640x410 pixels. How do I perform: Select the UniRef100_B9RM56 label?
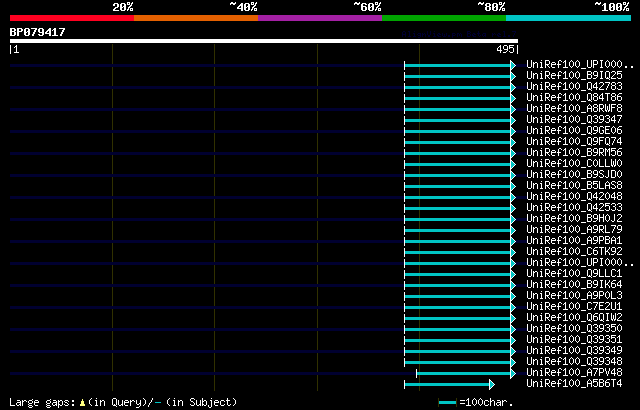[574, 153]
